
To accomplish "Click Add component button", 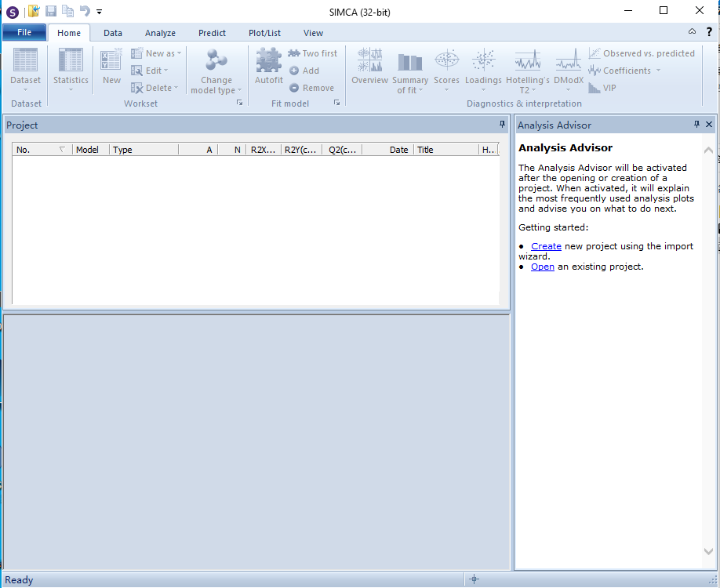I will click(x=304, y=71).
